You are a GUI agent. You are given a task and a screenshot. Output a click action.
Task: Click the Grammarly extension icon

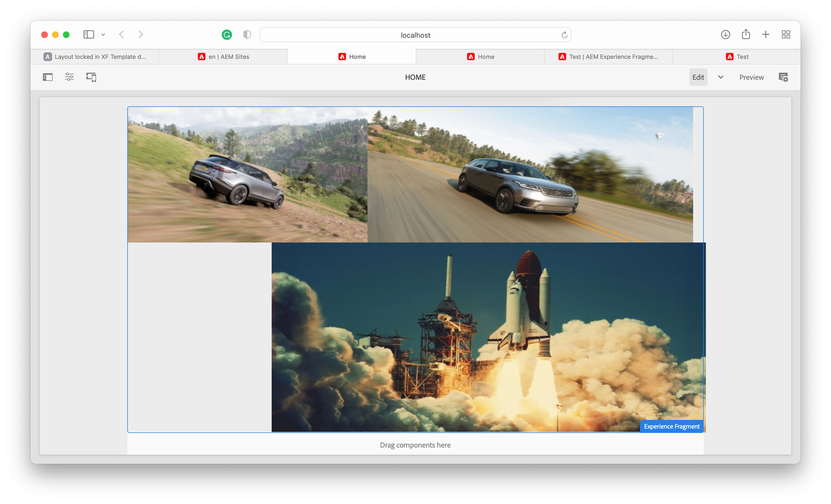227,35
